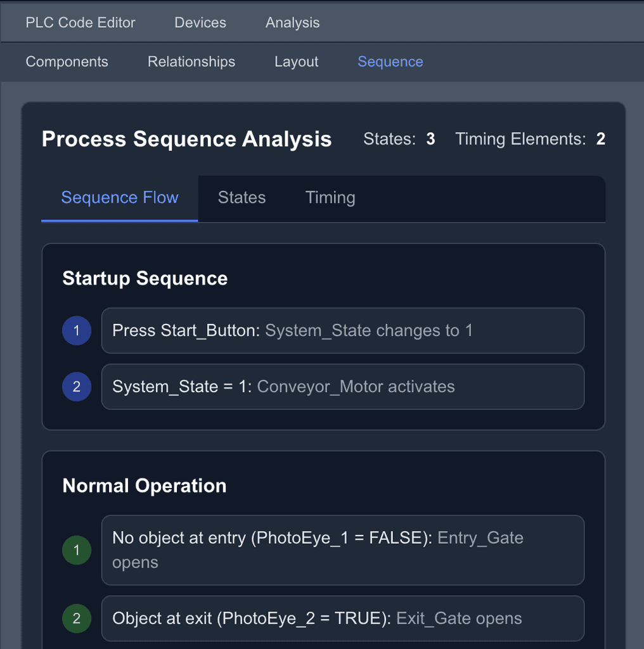Screen dimensions: 644x649
Task: Click the States: 3 counter
Action: (x=399, y=139)
